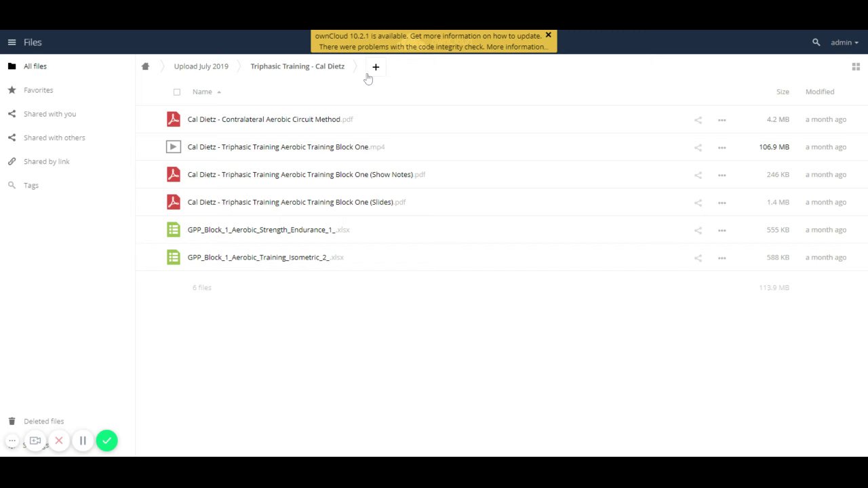Viewport: 868px width, 488px height.
Task: Open Shared by link section
Action: pos(46,161)
